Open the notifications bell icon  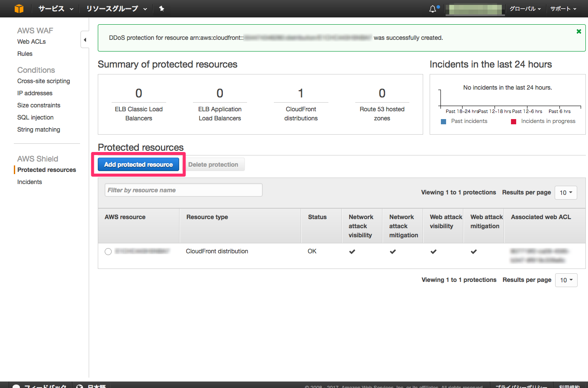click(x=433, y=9)
